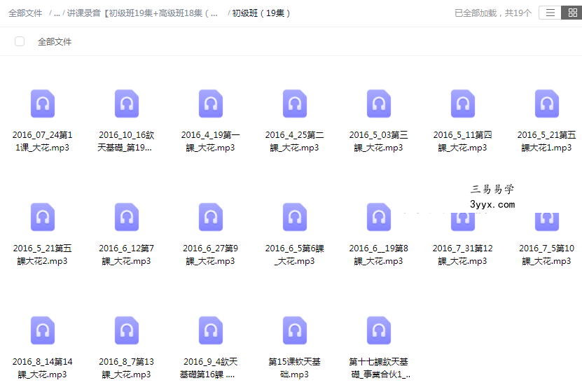The height and width of the screenshot is (392, 582).
Task: Click audio icon 2016_9_4欽天基礎第16課
Action: 211,331
